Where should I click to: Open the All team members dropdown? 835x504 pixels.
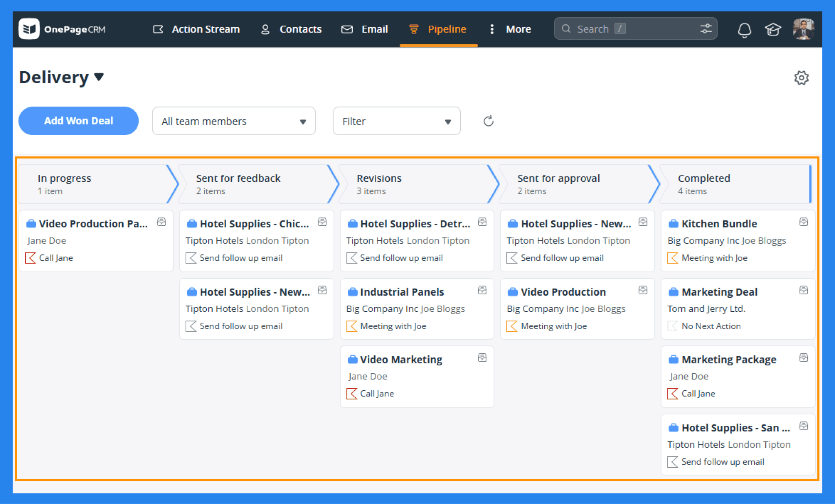234,121
